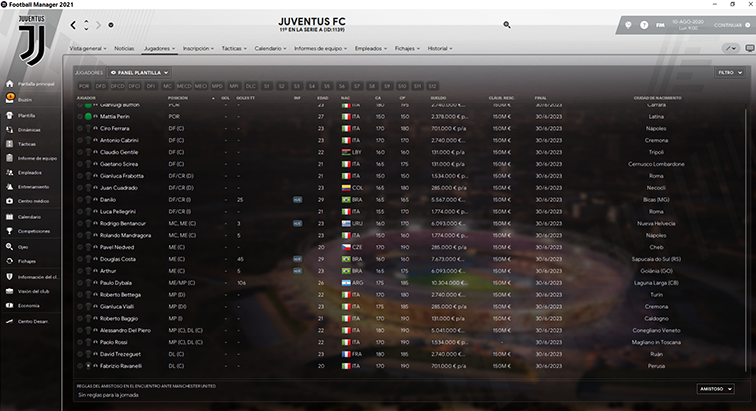
Task: Sort by the Posición column header
Action: click(x=178, y=98)
